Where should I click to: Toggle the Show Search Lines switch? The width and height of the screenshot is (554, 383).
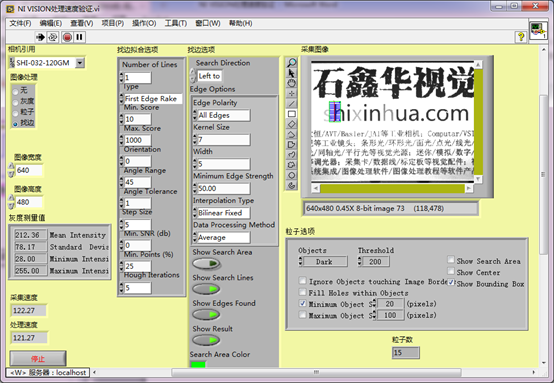(206, 289)
